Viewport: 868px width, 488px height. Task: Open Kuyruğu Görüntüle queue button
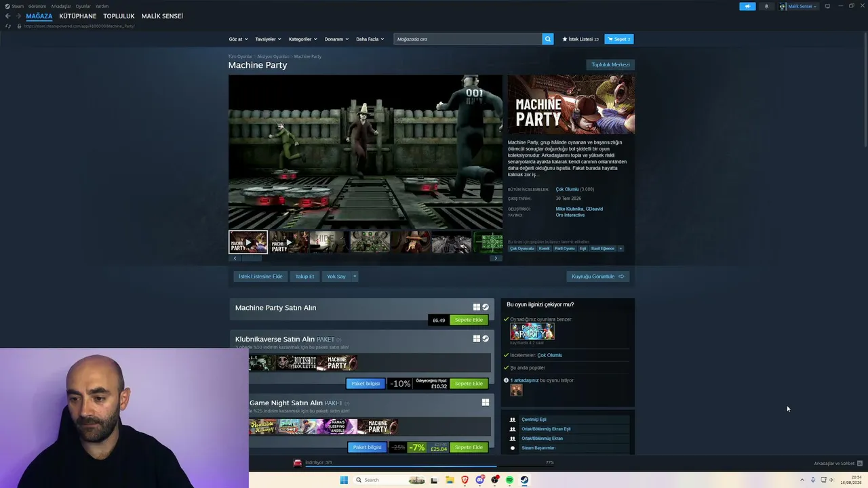tap(597, 277)
